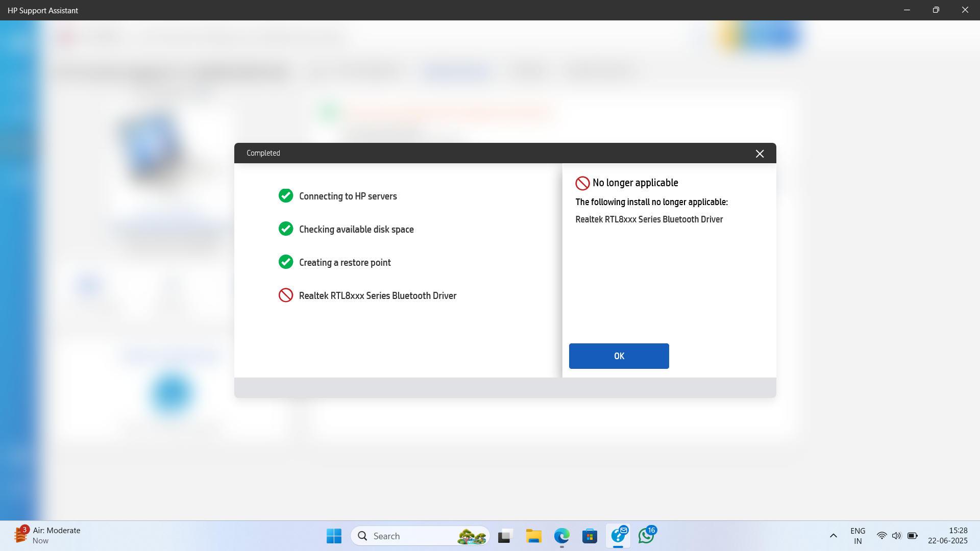Open the Microsoft Store
This screenshot has height=551, width=980.
(590, 536)
